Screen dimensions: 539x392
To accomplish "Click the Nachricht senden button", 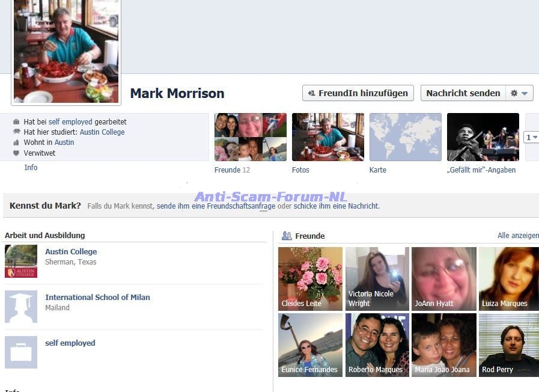I will tap(463, 93).
